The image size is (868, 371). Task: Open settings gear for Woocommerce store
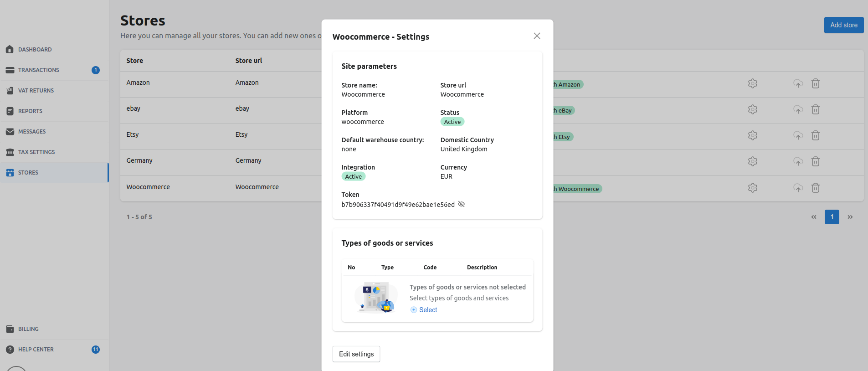point(752,188)
